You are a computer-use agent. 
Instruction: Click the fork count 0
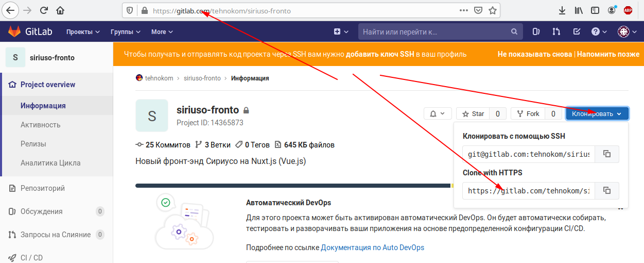(x=553, y=113)
